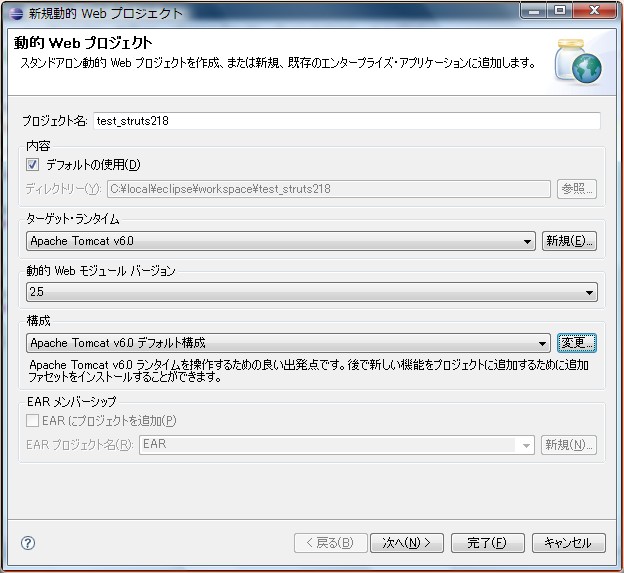Image resolution: width=624 pixels, height=573 pixels.
Task: Click the プロジェクト名 text field
Action: tap(346, 121)
